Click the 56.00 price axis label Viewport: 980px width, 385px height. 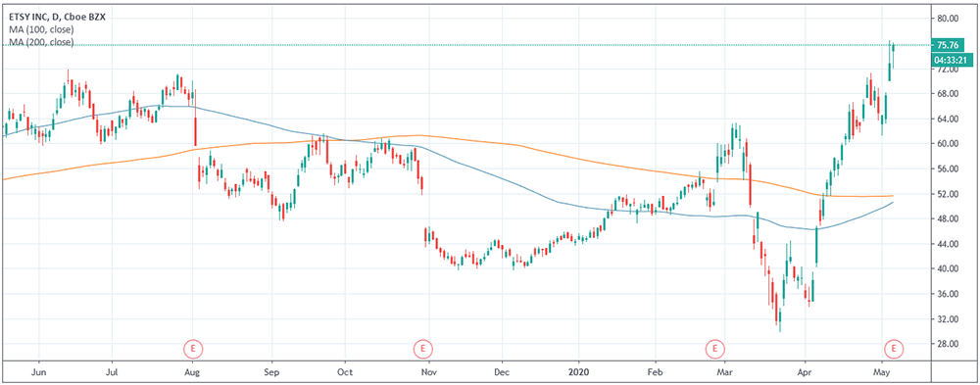(x=948, y=168)
